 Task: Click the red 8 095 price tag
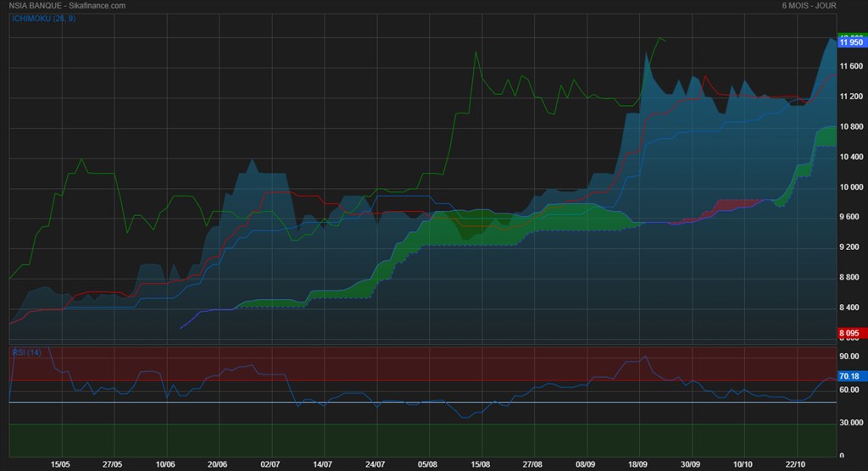(x=849, y=334)
